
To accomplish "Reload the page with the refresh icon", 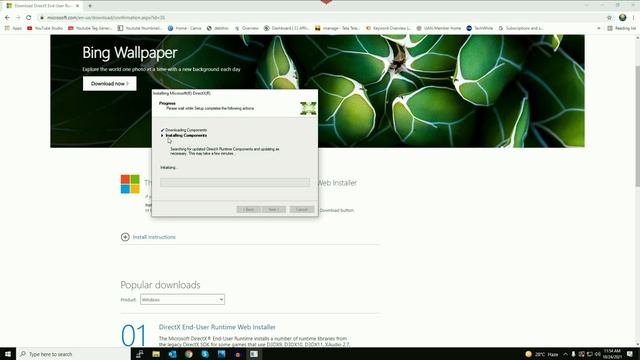I will (29, 18).
